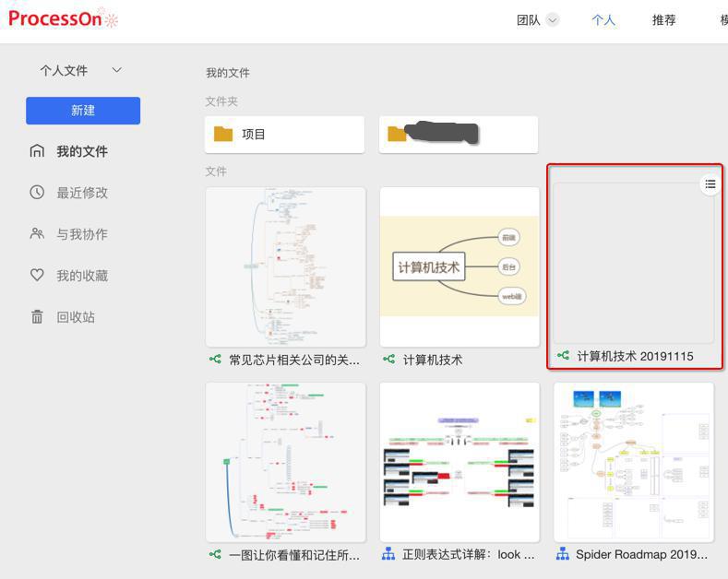Click org chart icon beside 正则表达式详解
Screen dimensions: 728x579
coord(388,554)
